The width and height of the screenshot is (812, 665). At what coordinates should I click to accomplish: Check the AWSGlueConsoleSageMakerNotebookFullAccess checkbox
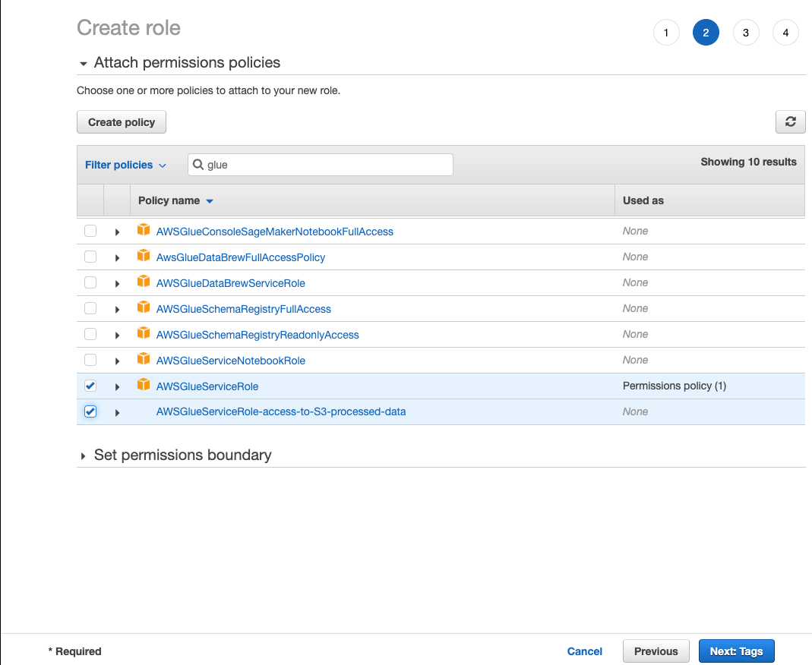(x=90, y=231)
